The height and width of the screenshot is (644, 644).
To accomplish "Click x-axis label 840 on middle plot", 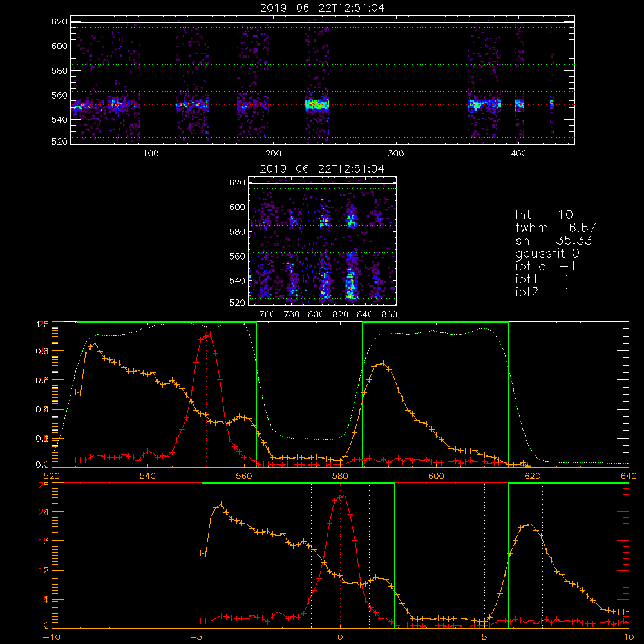I will click(365, 315).
